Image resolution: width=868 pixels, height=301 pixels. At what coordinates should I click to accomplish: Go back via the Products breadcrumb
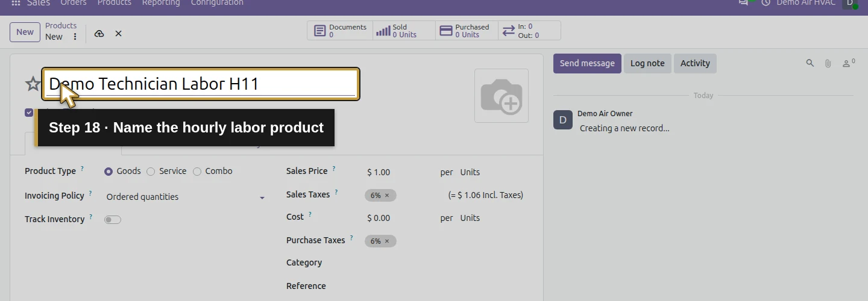click(61, 26)
